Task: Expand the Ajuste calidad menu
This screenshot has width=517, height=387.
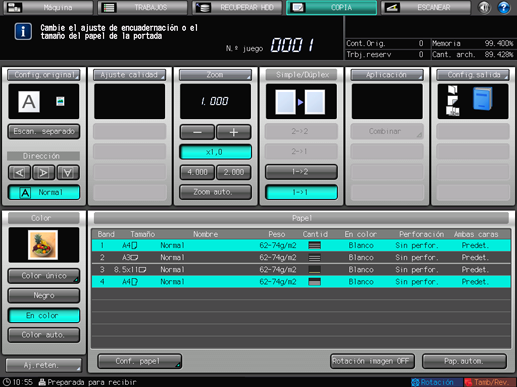Action: pyautogui.click(x=129, y=75)
